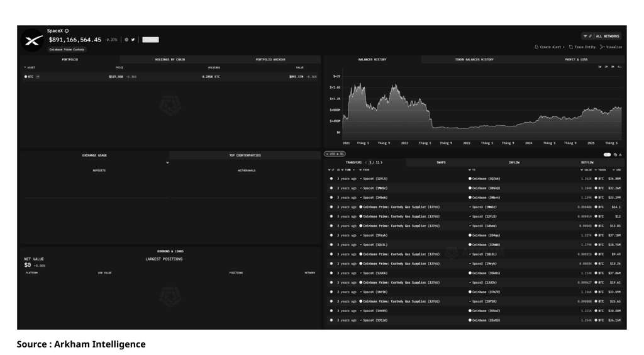The width and height of the screenshot is (644, 355).
Task: Open the Exchange Usage tab
Action: coord(94,155)
